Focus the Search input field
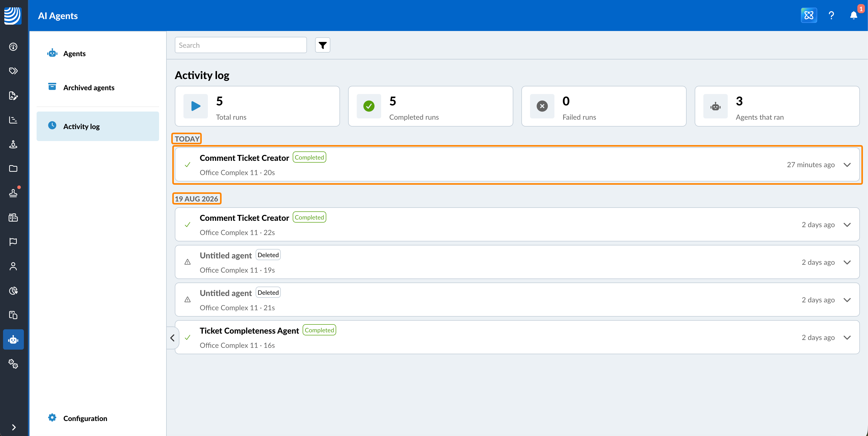The height and width of the screenshot is (436, 868). click(241, 45)
